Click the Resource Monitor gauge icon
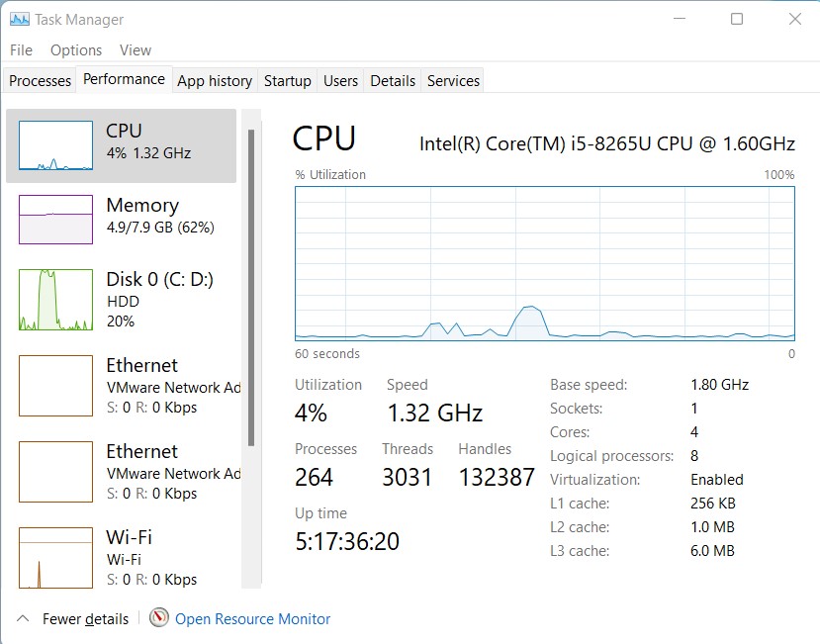The width and height of the screenshot is (820, 644). [158, 618]
